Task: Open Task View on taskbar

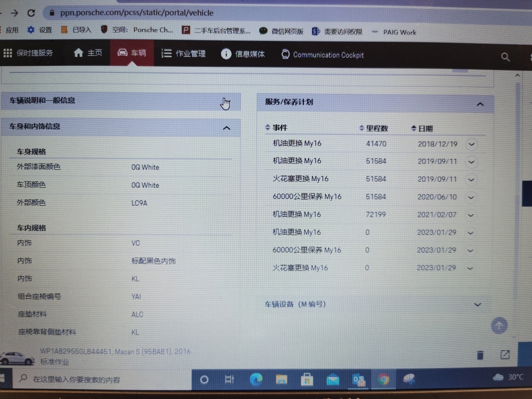Action: 229,379
